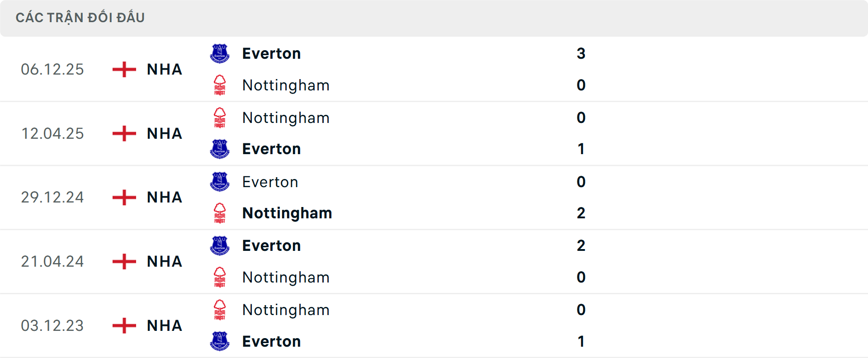Screen dimensions: 868x358
Task: Click the Everton crest icon in the 06.12.25 match
Action: click(220, 53)
